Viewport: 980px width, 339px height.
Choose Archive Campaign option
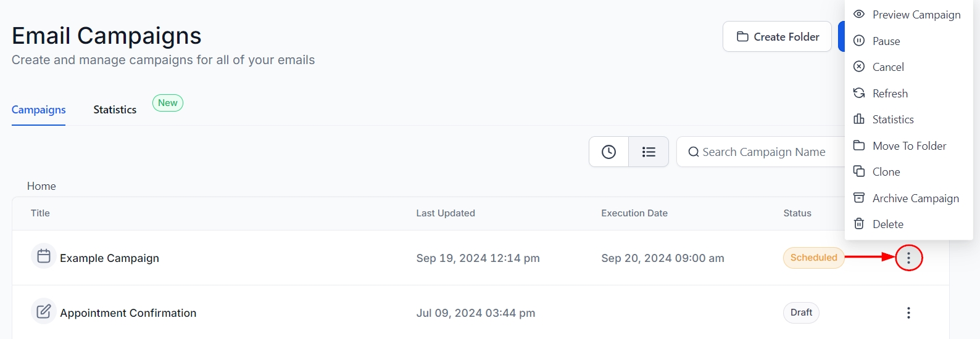(915, 198)
